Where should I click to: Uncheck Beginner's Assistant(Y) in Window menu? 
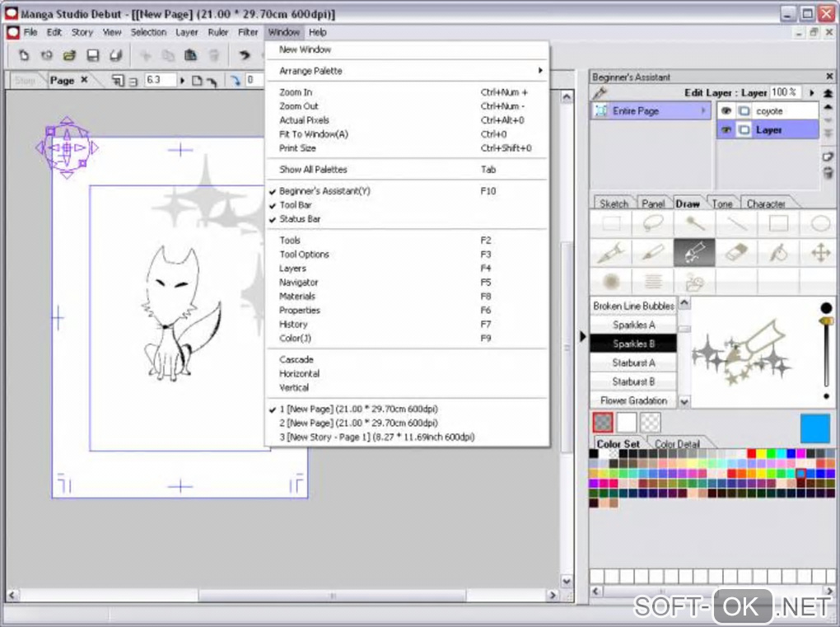[407, 191]
